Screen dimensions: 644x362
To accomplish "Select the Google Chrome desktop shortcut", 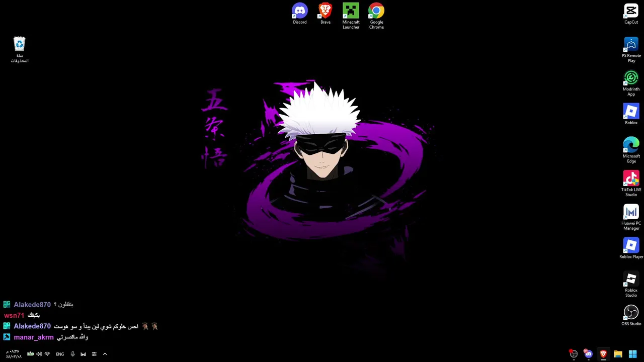I will coord(376,16).
